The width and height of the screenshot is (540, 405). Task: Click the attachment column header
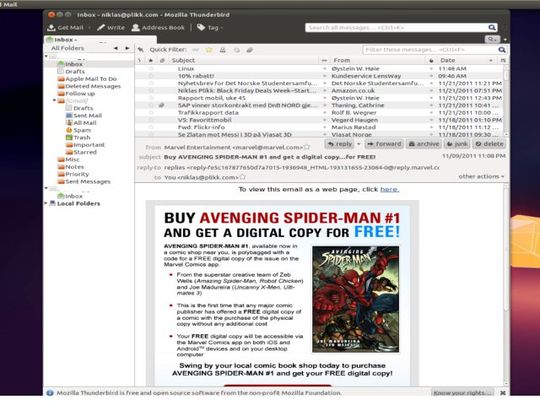click(162, 60)
